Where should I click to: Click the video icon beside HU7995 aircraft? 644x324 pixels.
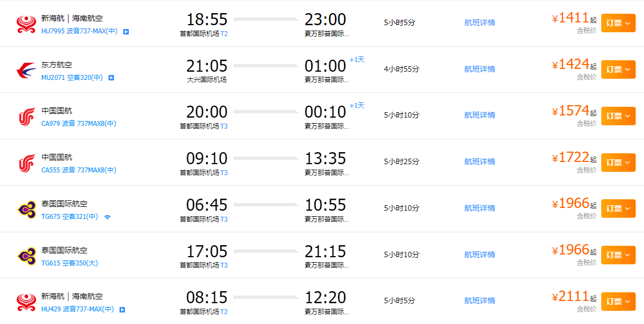pyautogui.click(x=126, y=32)
